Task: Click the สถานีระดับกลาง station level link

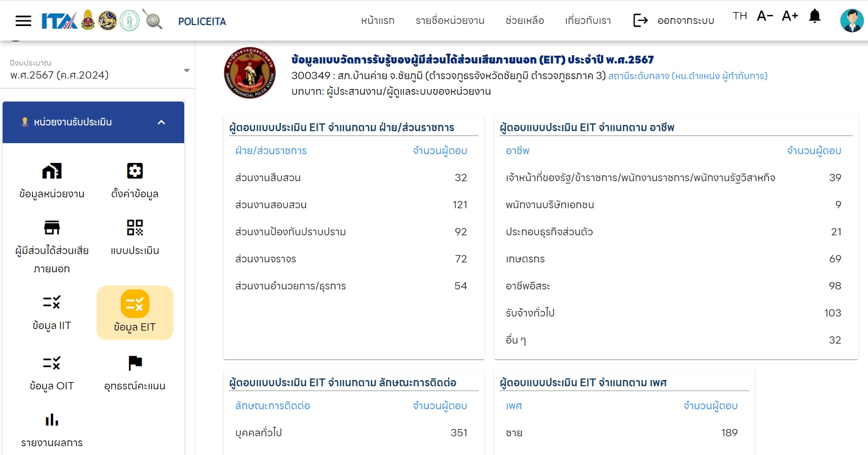Action: pos(687,76)
